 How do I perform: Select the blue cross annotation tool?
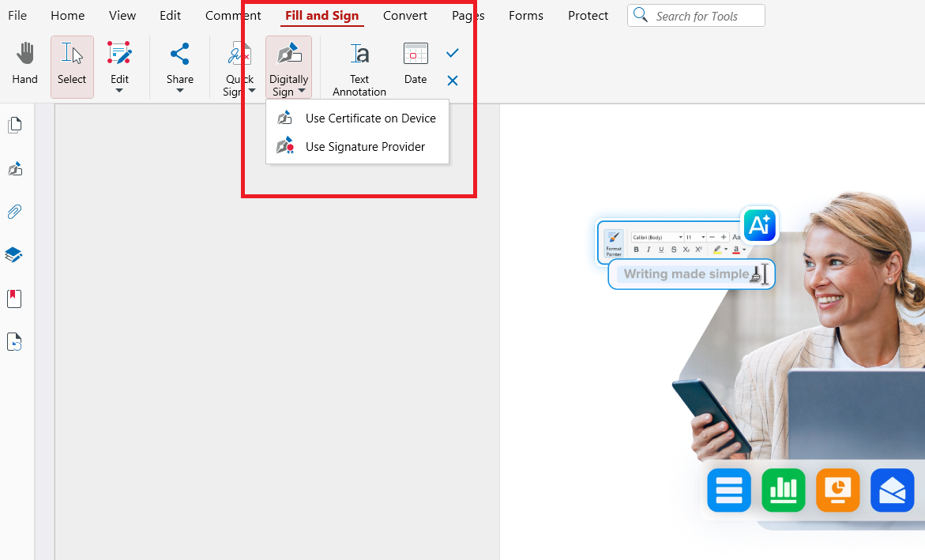click(x=452, y=80)
